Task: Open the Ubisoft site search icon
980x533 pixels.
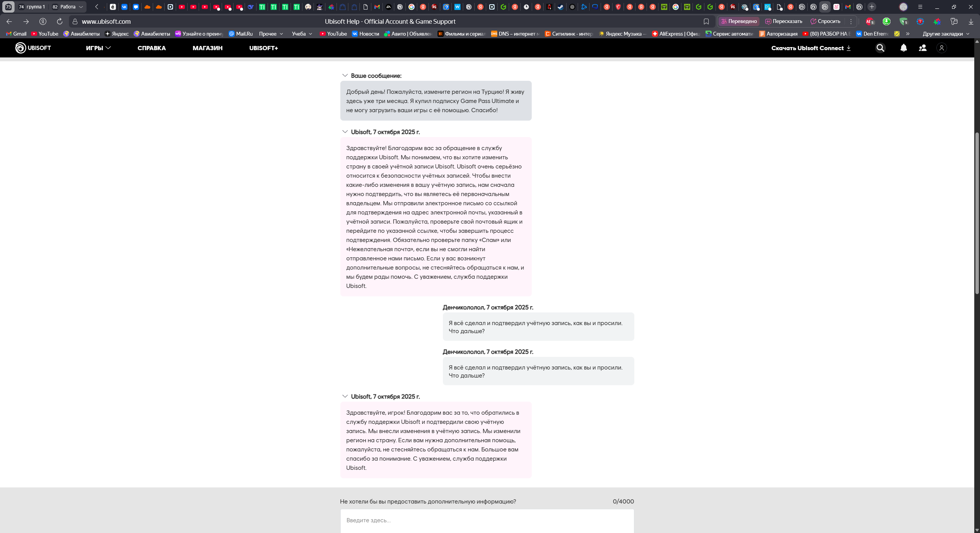Action: pyautogui.click(x=880, y=48)
